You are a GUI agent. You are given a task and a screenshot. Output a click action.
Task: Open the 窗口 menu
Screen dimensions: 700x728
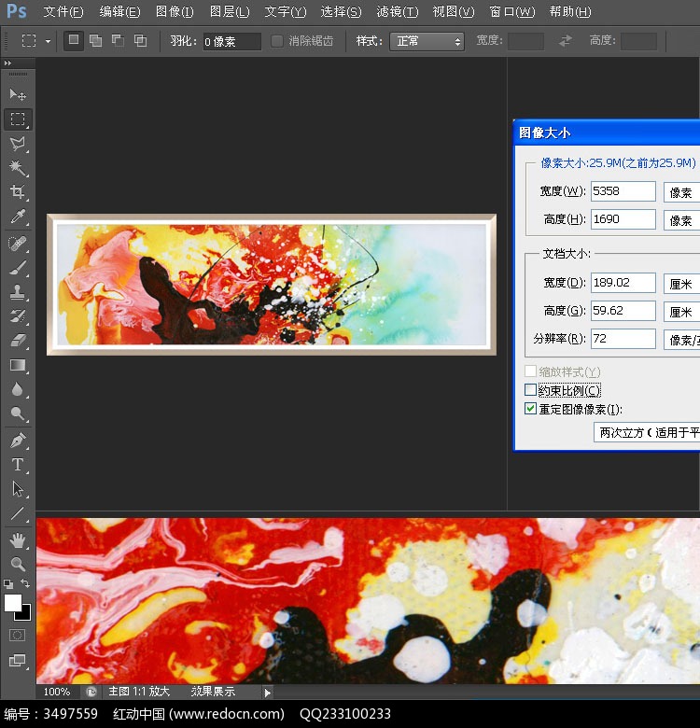[512, 11]
